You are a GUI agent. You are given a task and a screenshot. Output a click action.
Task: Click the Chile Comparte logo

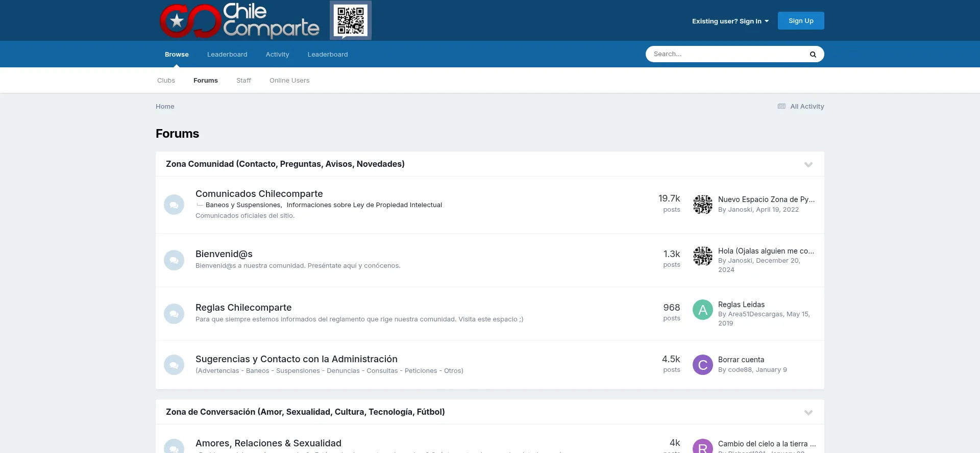(239, 21)
